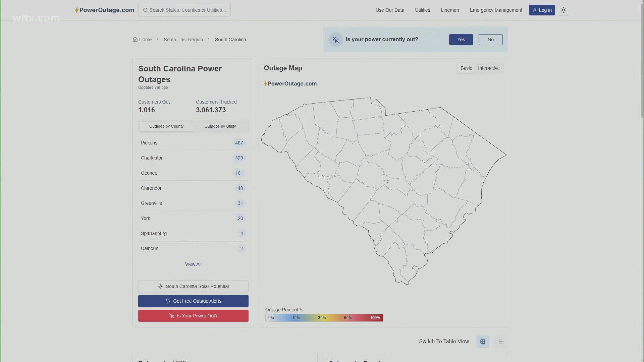
Task: Click the bell icon on Get Free Outage Alerts
Action: point(167,301)
